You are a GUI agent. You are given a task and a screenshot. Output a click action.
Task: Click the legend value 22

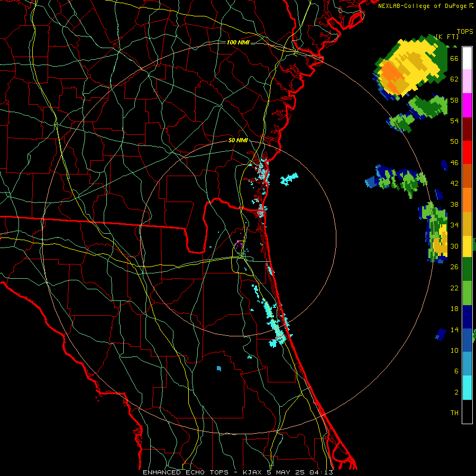pos(454,288)
